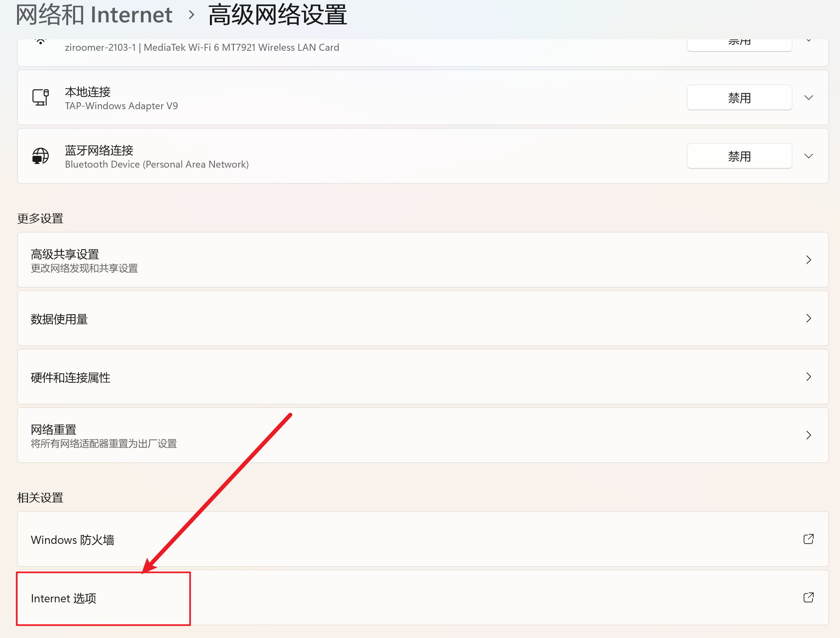Disable the 蓝牙网络连接 adapter
The height and width of the screenshot is (638, 840).
pyautogui.click(x=739, y=156)
